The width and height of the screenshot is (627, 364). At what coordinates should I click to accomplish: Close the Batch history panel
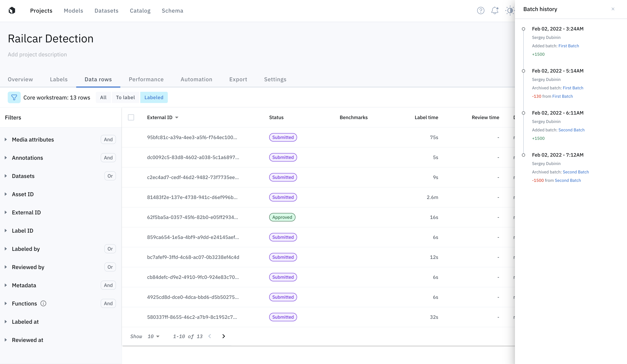tap(613, 9)
